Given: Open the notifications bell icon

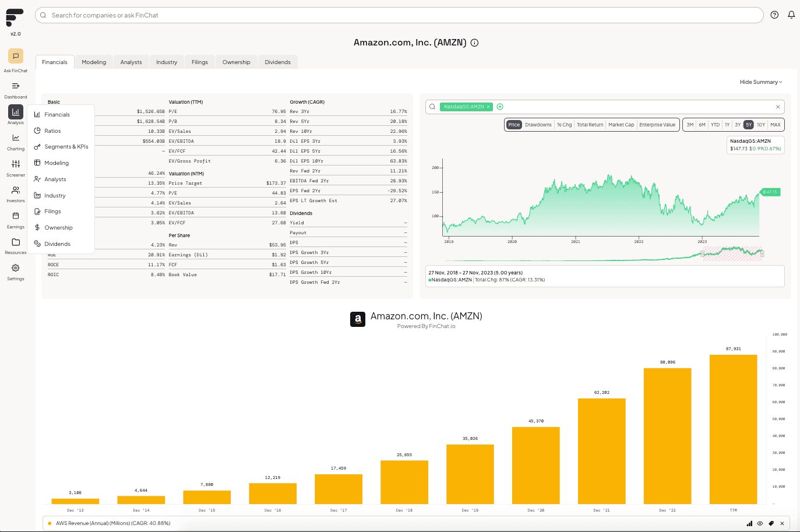Looking at the screenshot, I should point(791,15).
